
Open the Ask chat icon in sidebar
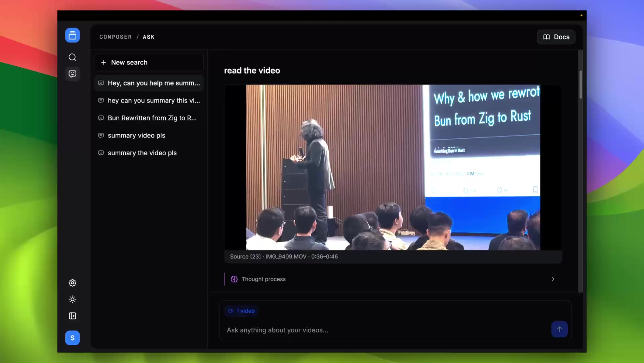(x=72, y=74)
